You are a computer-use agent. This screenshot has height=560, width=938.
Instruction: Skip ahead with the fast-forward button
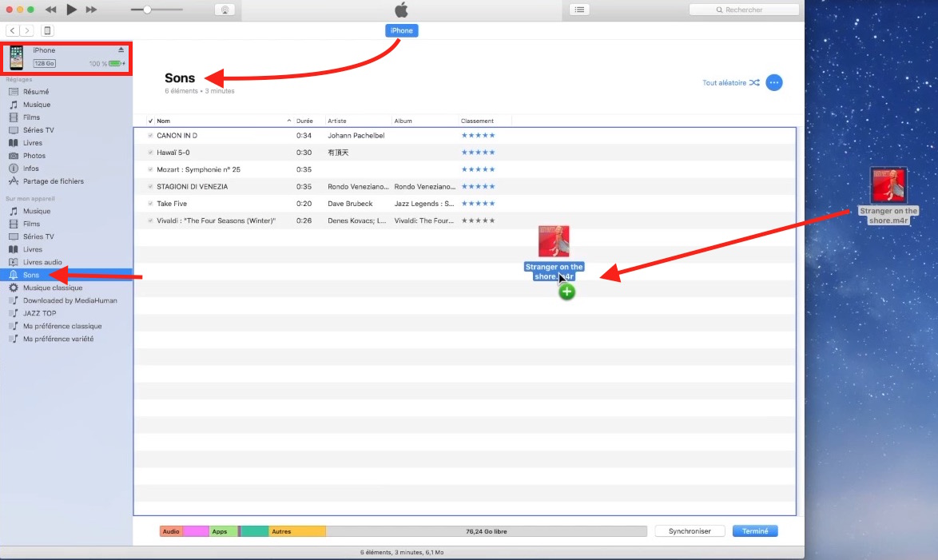coord(92,10)
